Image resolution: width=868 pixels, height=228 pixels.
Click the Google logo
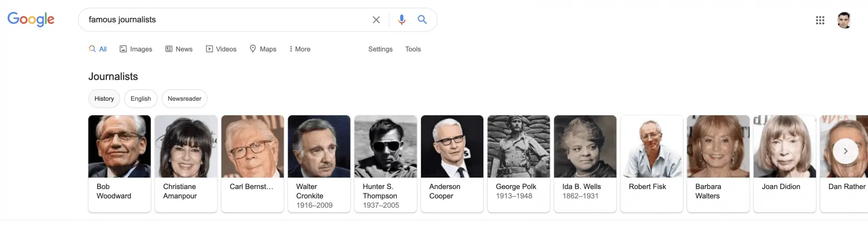pyautogui.click(x=31, y=19)
